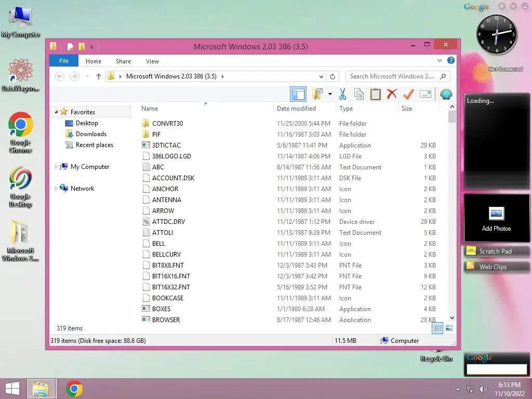Open the dropdown arrow beside folder options
The width and height of the screenshot is (532, 399).
pyautogui.click(x=330, y=94)
